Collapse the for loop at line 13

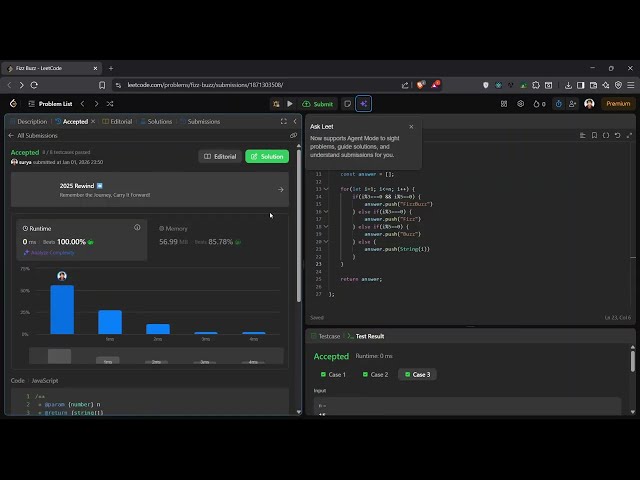(x=326, y=188)
